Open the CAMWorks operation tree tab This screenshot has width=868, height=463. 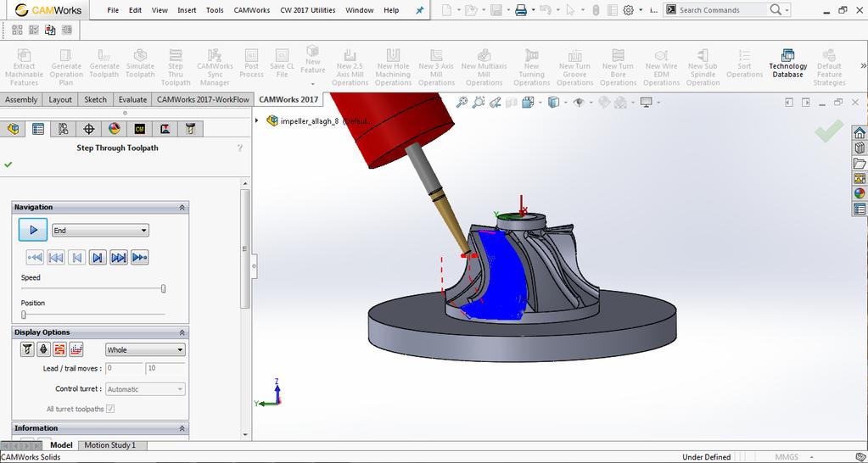click(x=165, y=129)
